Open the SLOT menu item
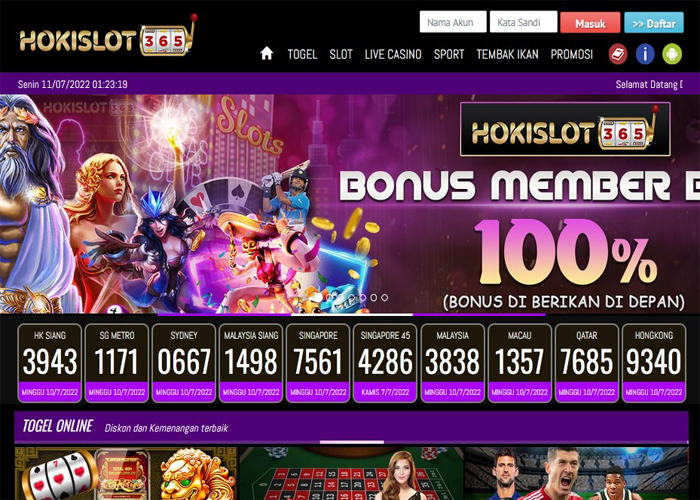700x500 pixels. pyautogui.click(x=341, y=54)
